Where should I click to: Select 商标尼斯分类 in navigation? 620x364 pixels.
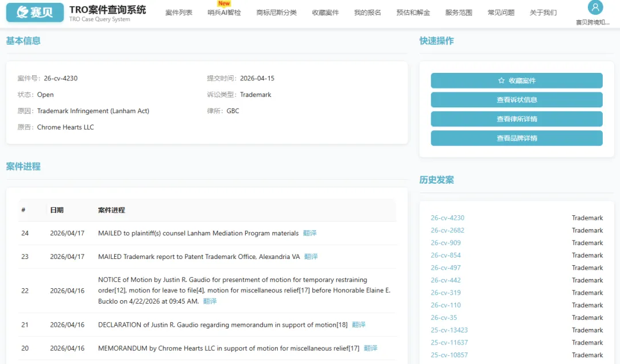pos(276,13)
